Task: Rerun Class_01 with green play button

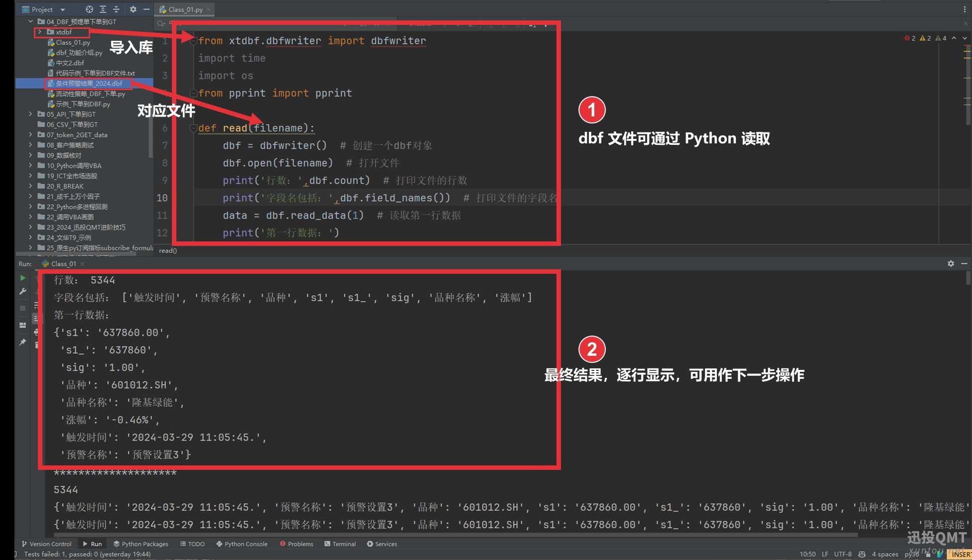Action: pos(22,278)
